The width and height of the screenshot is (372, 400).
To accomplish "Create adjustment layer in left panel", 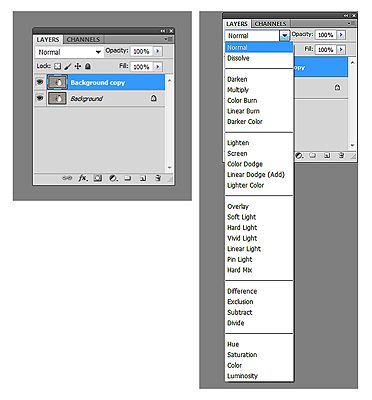I will (113, 178).
